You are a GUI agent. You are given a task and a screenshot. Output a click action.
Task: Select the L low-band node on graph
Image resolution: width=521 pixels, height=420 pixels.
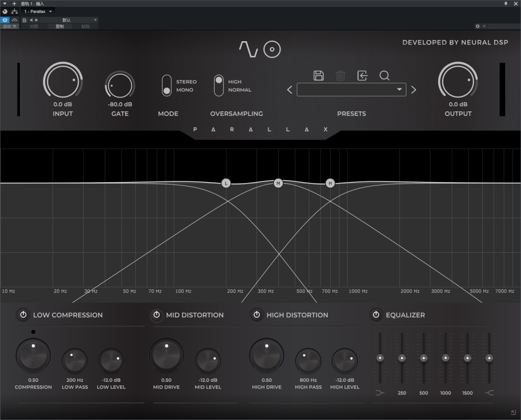(x=226, y=183)
